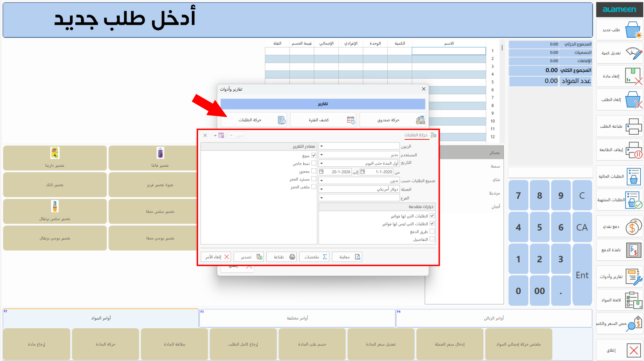Open نافذة الدفع (payment window) icon
The image size is (644, 361).
pyautogui.click(x=634, y=250)
